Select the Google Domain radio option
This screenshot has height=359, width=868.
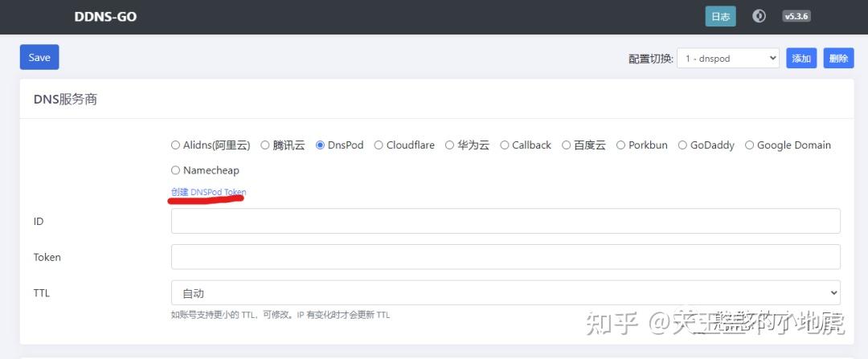[x=750, y=145]
